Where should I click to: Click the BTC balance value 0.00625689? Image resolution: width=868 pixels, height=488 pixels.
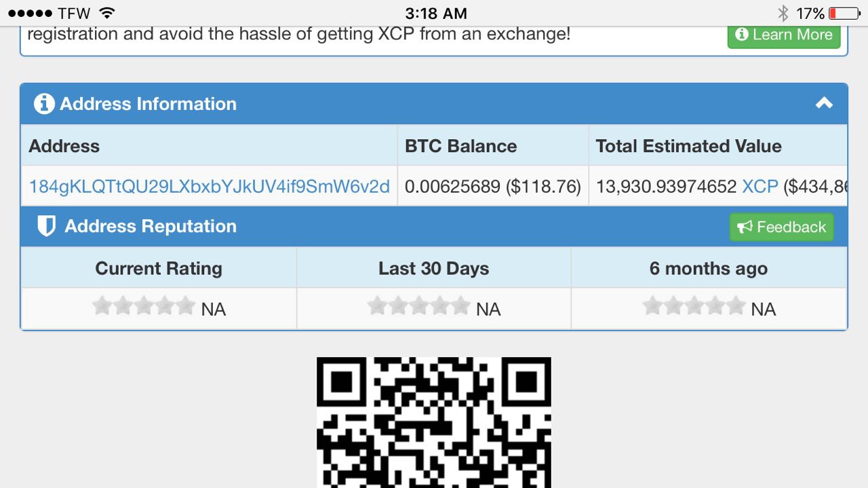tap(452, 186)
